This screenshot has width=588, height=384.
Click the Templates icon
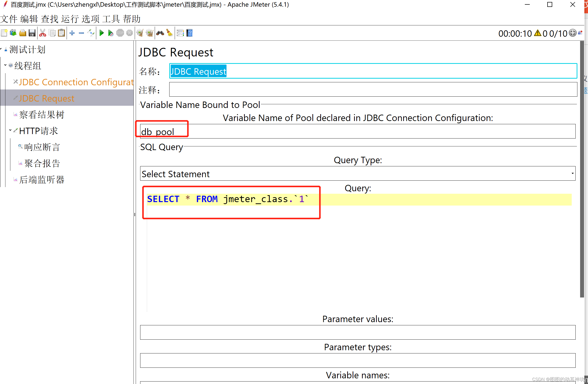(x=13, y=33)
